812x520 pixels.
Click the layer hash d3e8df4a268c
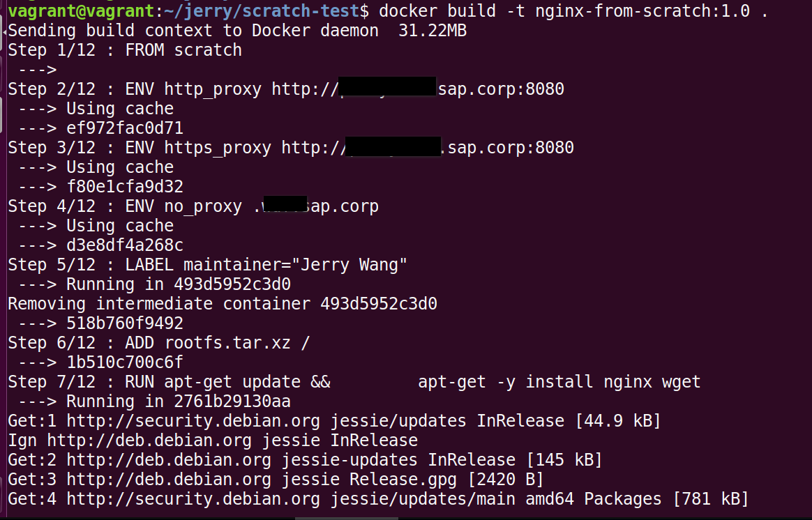[x=125, y=245]
